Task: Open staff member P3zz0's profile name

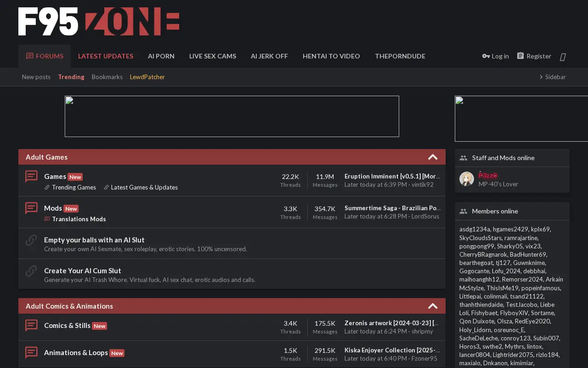Action: [x=488, y=175]
